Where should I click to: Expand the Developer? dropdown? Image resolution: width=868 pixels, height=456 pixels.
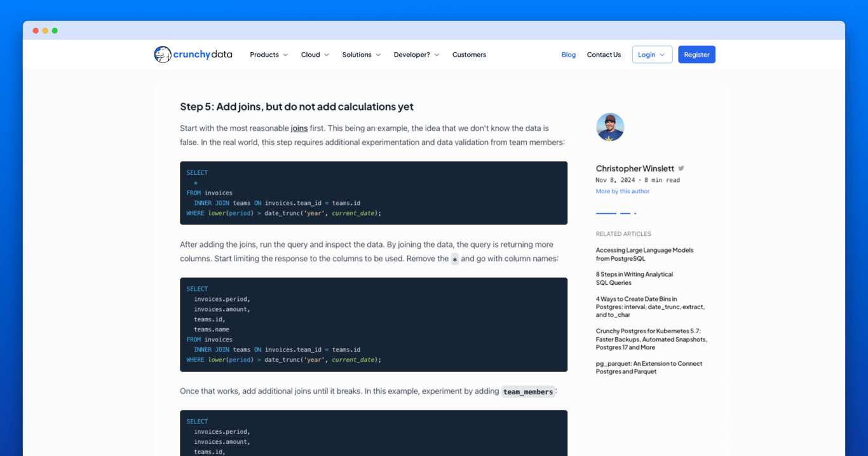[416, 55]
